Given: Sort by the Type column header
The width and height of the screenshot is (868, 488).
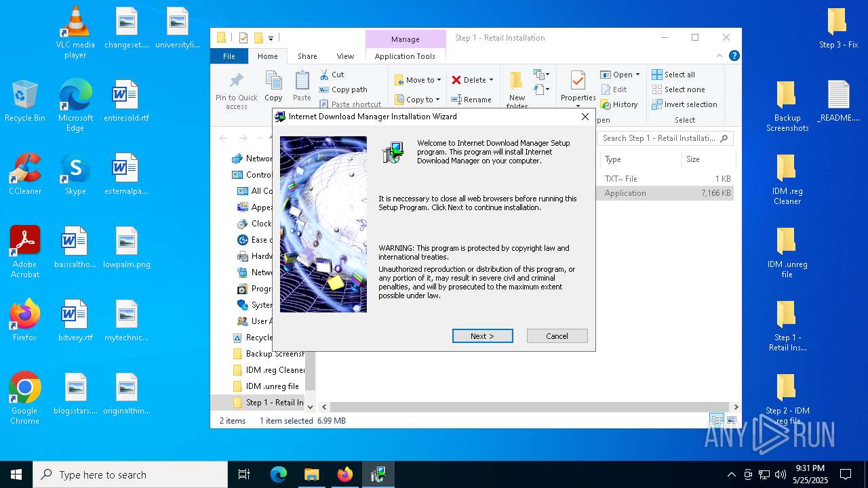Looking at the screenshot, I should point(641,159).
